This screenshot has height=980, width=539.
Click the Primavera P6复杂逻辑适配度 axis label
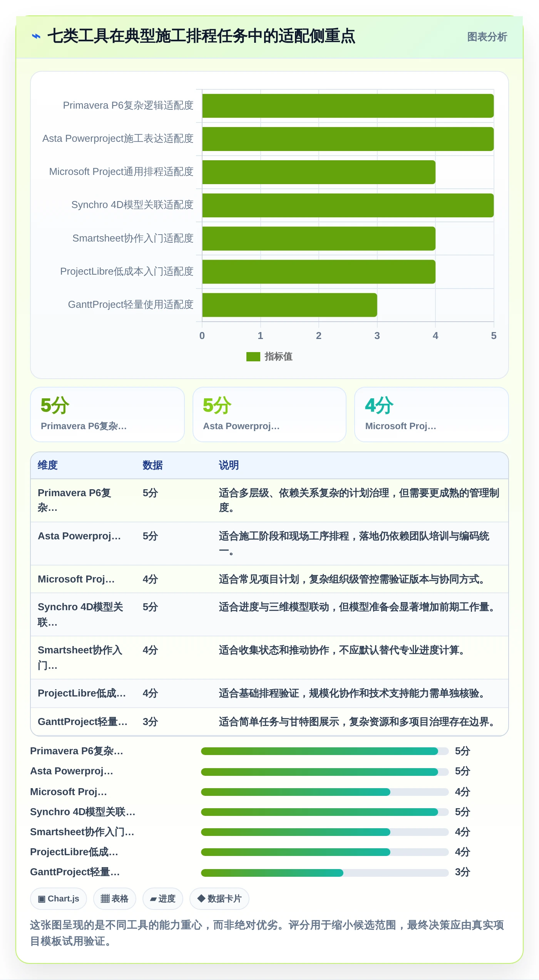point(128,106)
